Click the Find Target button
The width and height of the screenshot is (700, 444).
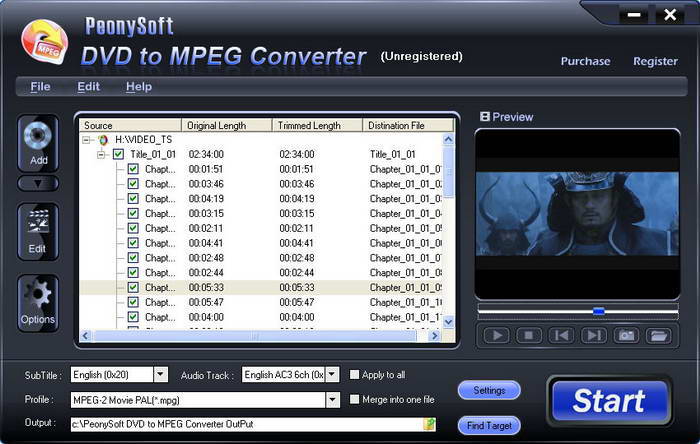point(489,425)
